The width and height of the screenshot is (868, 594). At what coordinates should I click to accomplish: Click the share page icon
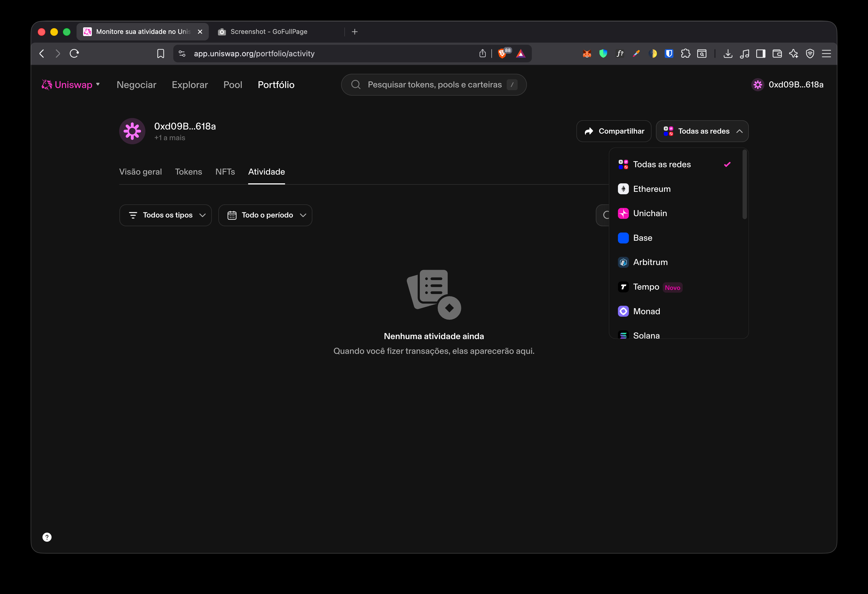click(483, 53)
